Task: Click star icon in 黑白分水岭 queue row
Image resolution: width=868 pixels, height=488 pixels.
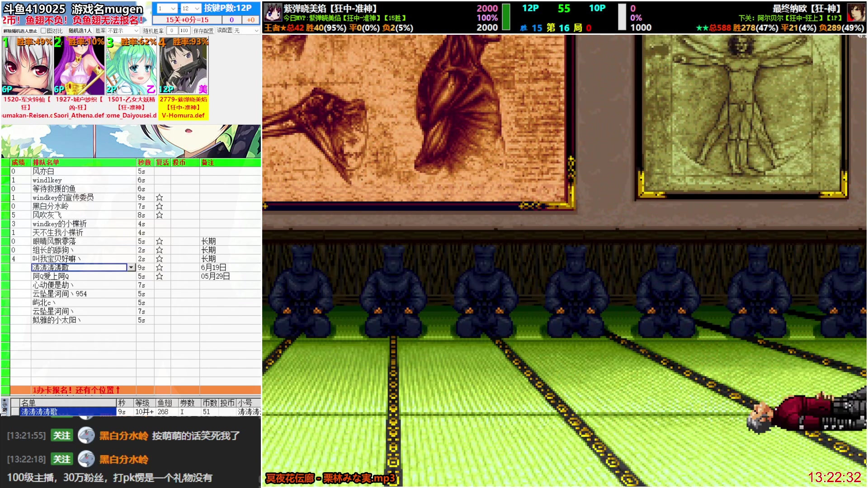Action: coord(159,206)
